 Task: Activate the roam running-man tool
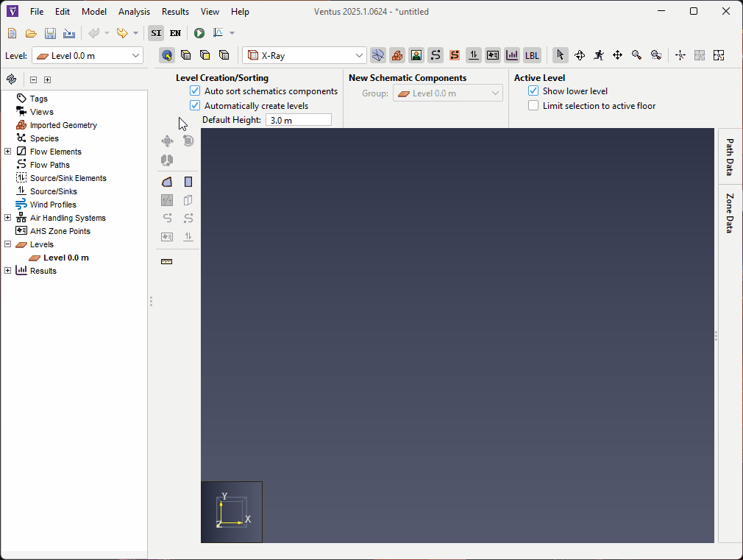(599, 55)
